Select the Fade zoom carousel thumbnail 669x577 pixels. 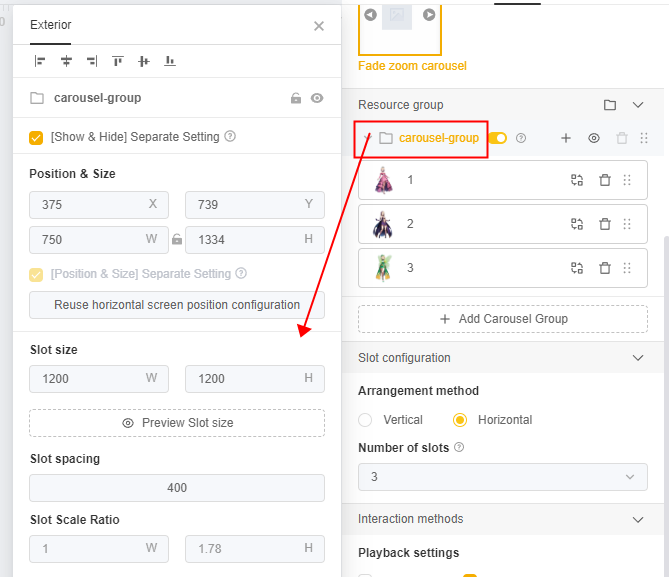click(x=400, y=29)
